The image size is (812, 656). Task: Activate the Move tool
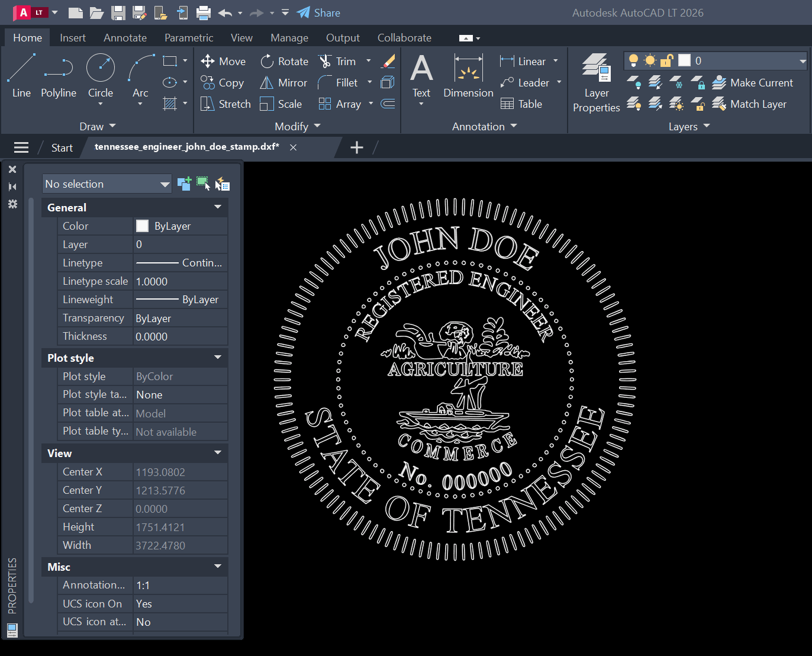[223, 61]
